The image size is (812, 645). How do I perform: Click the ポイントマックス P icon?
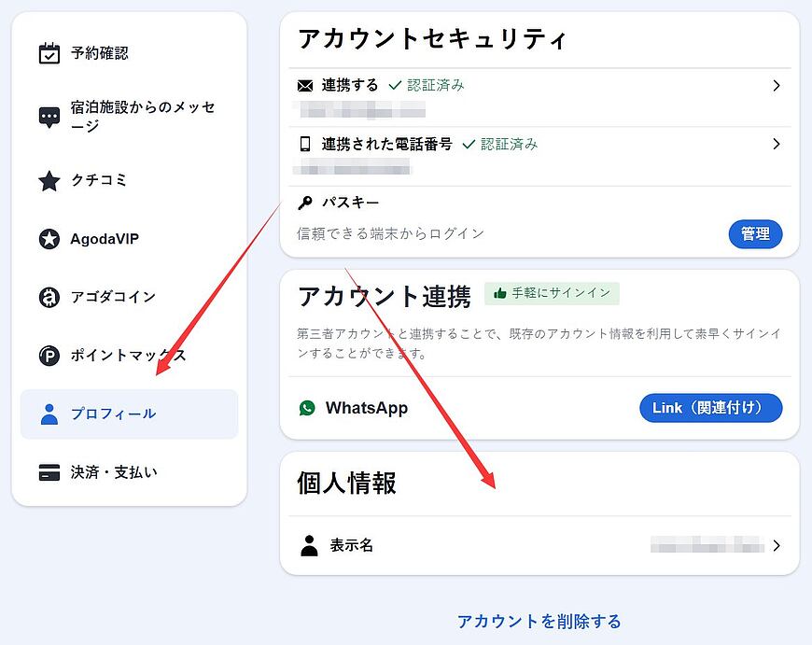[49, 356]
